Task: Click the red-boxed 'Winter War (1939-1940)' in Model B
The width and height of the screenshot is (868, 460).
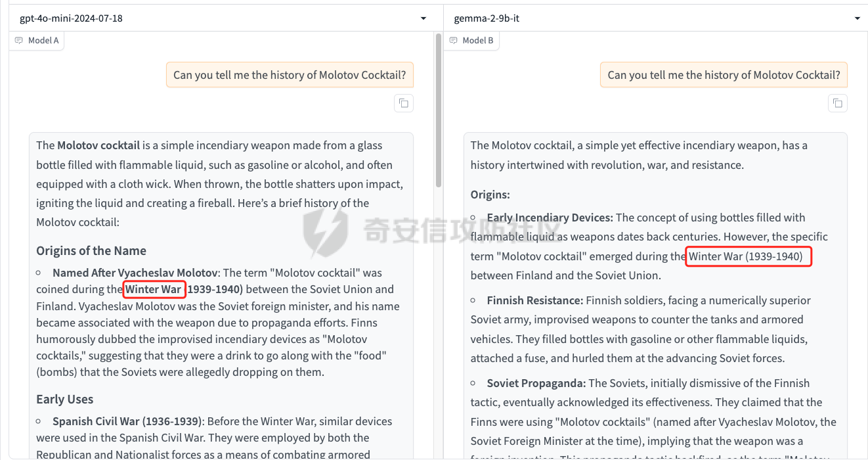Action: 749,256
